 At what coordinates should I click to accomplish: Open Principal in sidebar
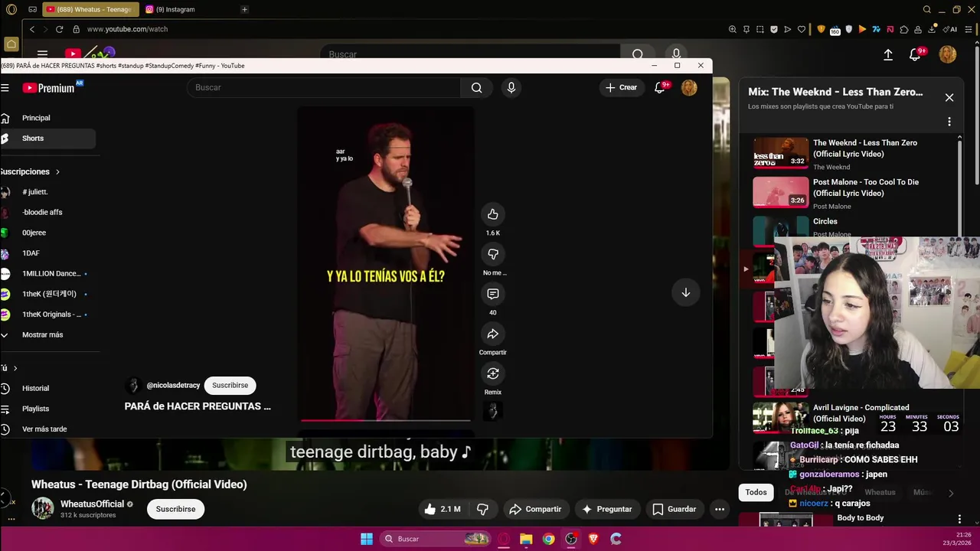point(36,118)
